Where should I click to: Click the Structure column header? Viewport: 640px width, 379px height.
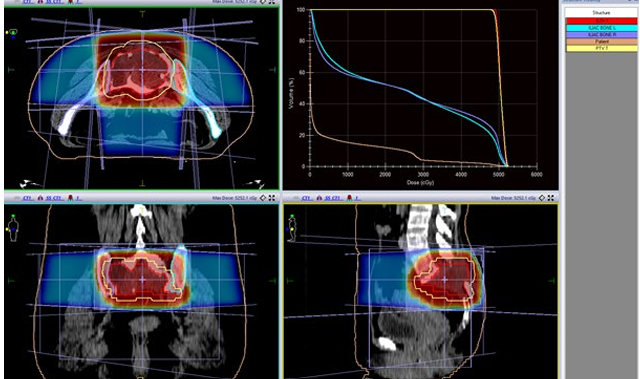602,13
